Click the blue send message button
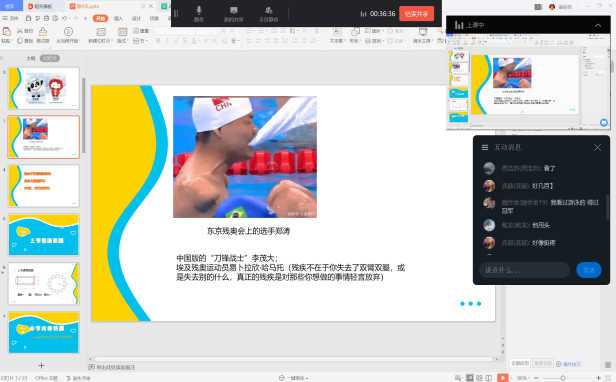Screen dimensions: 616x382 588,270
